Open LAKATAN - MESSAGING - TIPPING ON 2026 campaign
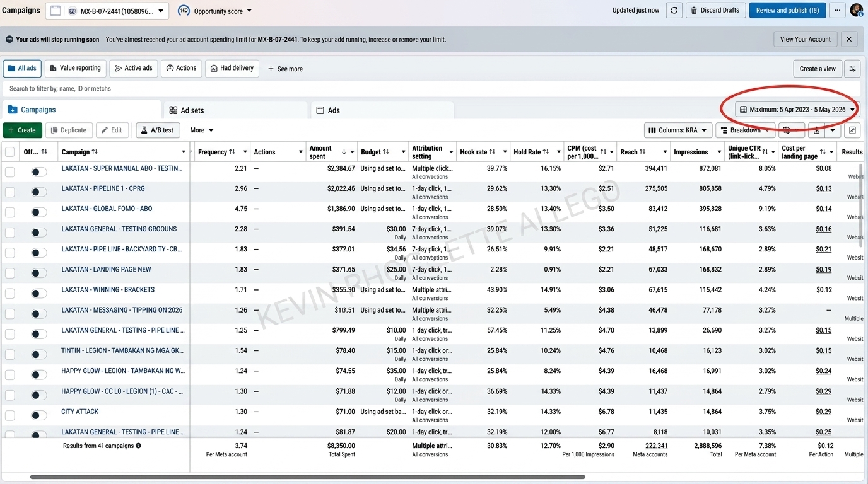 [x=122, y=310]
